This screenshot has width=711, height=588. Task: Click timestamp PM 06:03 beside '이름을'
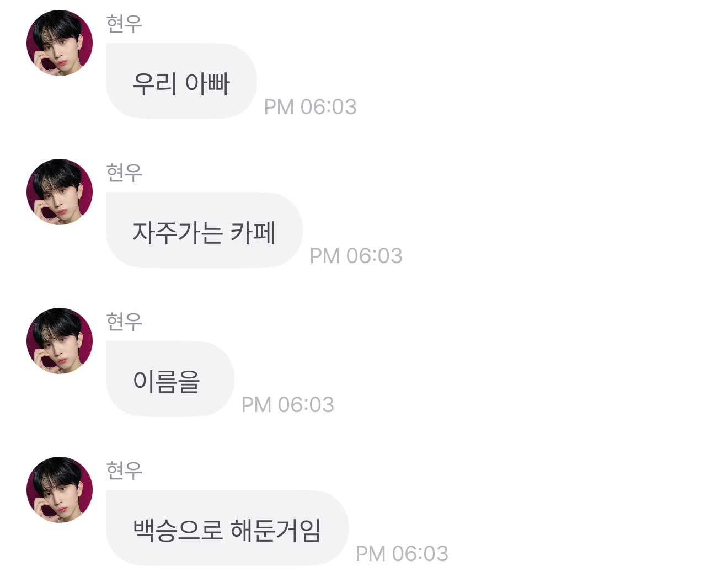[288, 405]
